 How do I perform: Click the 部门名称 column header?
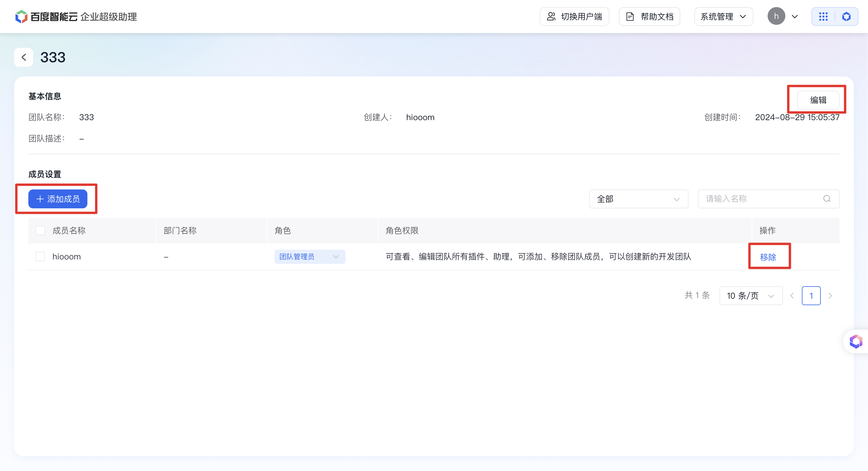coord(180,230)
